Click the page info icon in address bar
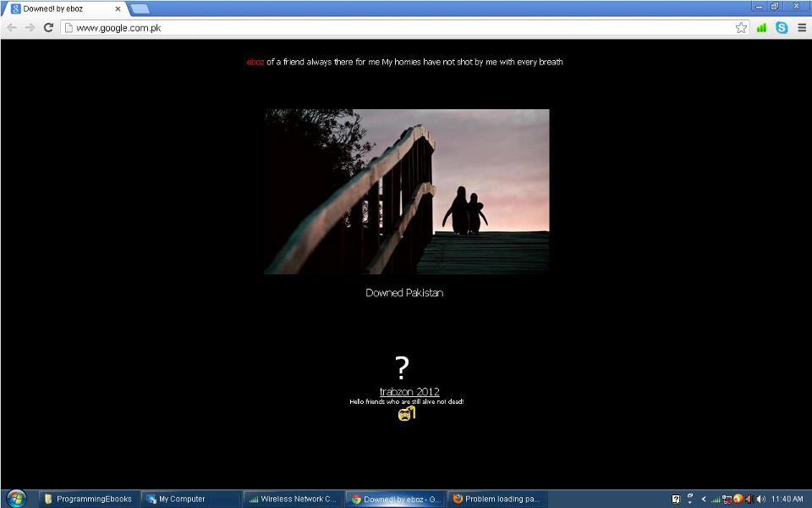Image resolution: width=812 pixels, height=508 pixels. 69,28
